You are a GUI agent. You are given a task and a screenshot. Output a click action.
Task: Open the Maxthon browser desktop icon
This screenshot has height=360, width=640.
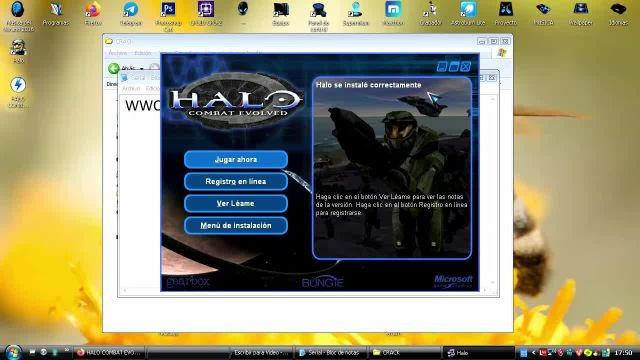pos(393,13)
